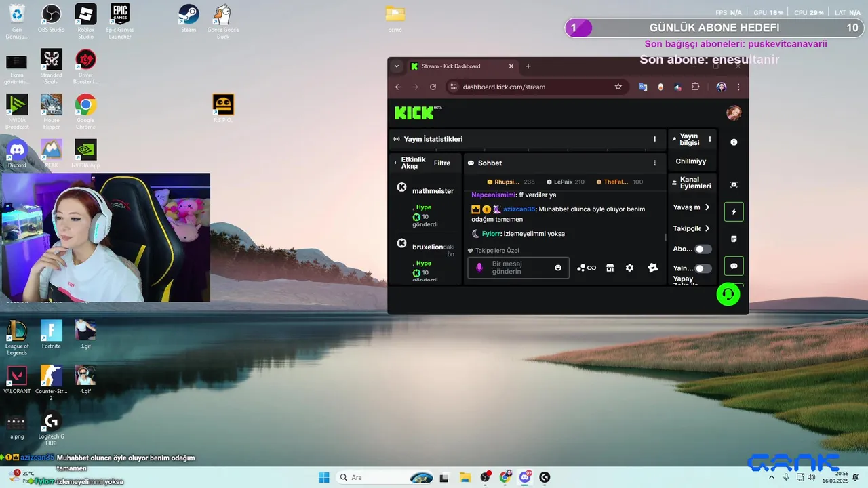
Task: Open the Kick logo home link
Action: pos(418,113)
